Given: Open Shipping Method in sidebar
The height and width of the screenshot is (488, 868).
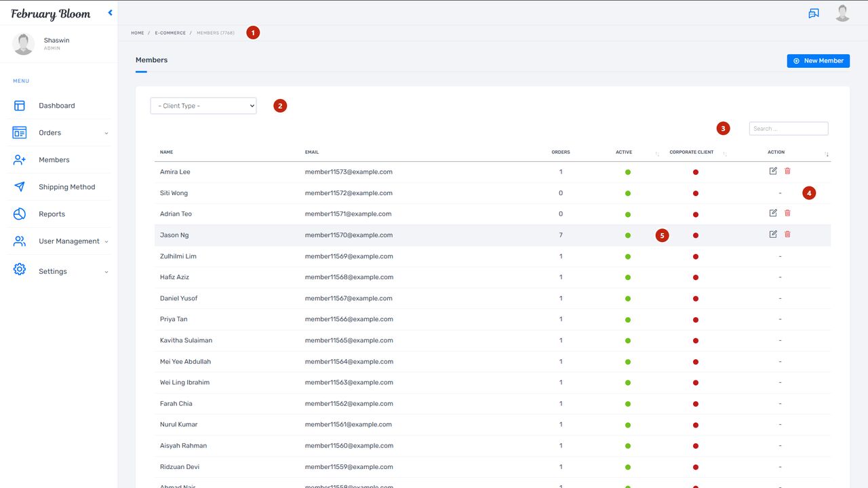Looking at the screenshot, I should coord(67,187).
